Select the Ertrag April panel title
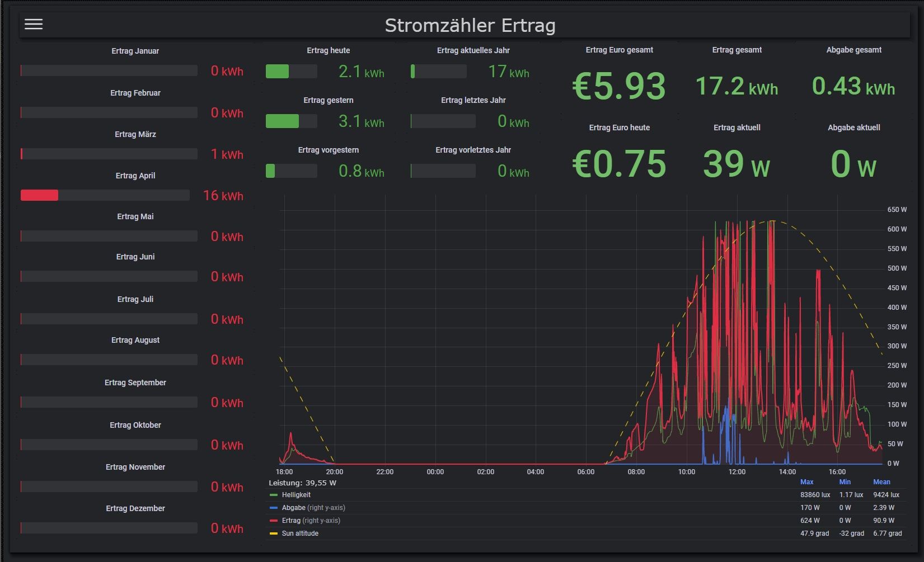 [135, 176]
